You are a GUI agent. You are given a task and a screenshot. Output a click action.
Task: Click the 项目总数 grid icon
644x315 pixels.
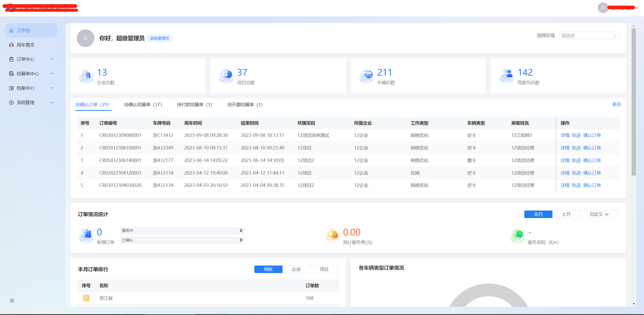[x=226, y=76]
